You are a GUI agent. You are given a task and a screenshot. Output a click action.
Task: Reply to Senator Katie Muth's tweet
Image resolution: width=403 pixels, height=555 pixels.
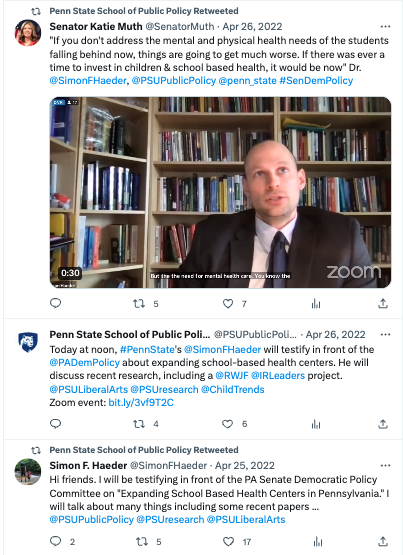click(56, 303)
